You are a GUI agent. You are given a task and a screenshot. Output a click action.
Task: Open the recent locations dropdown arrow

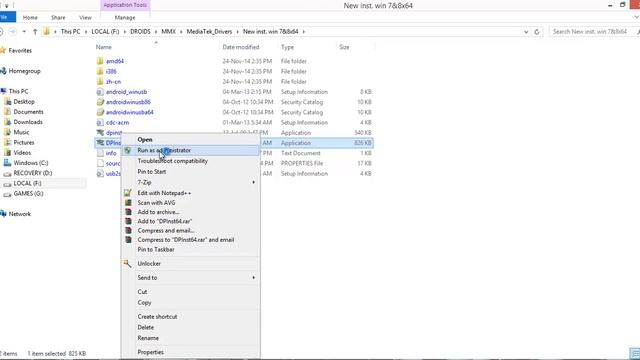pos(24,31)
